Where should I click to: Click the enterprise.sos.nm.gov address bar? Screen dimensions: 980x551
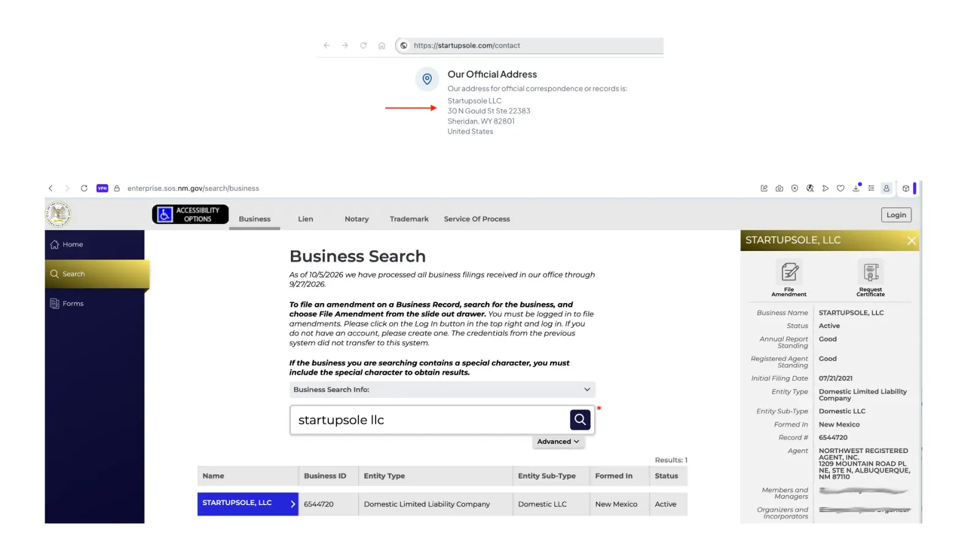pos(193,189)
